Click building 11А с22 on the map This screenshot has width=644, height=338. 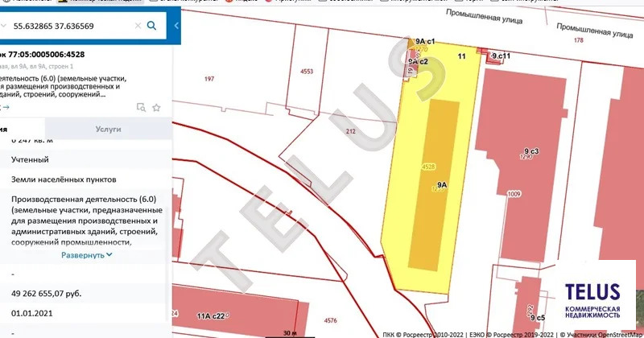coord(211,316)
